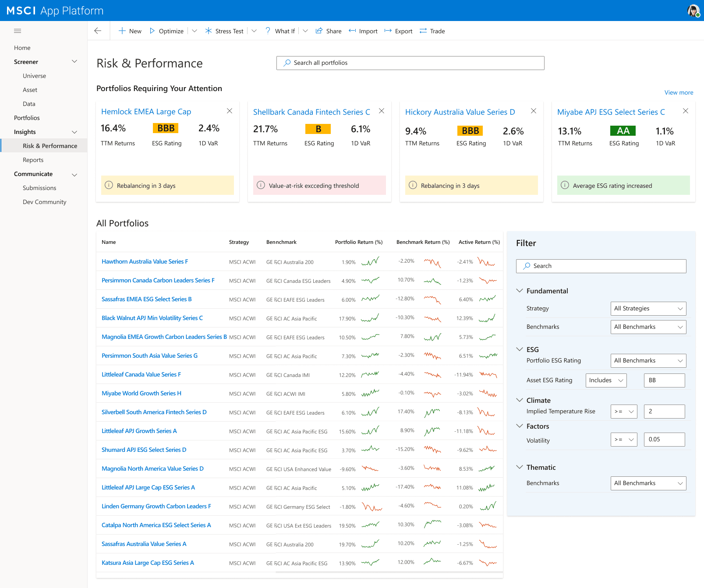Click the What If question icon
704x588 pixels.
point(268,31)
